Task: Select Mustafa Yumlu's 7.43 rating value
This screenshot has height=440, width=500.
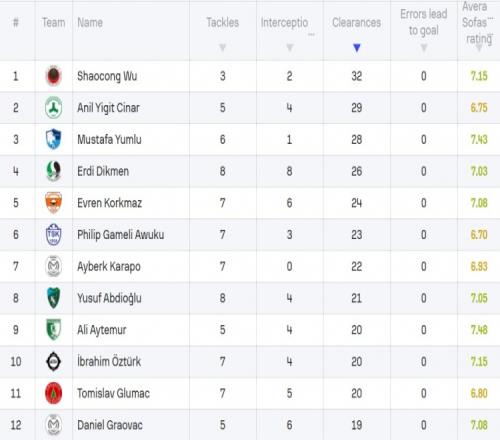Action: pos(479,139)
